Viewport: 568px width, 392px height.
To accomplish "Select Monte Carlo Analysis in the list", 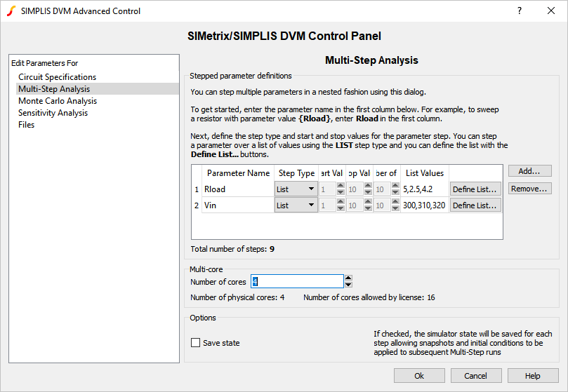I will (x=58, y=101).
